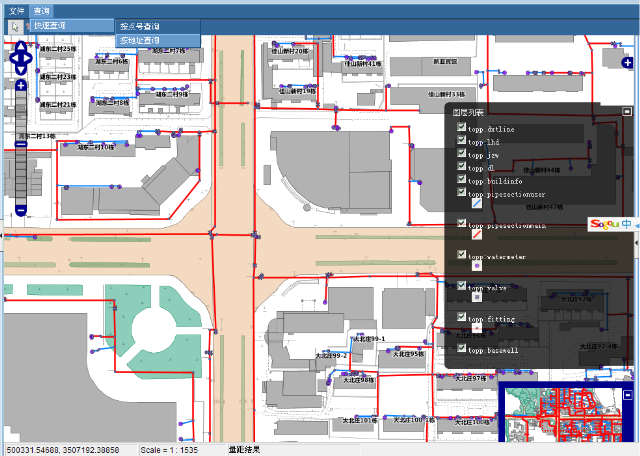The height and width of the screenshot is (456, 640).
Task: Click the valve legend symbol icon
Action: click(x=476, y=297)
